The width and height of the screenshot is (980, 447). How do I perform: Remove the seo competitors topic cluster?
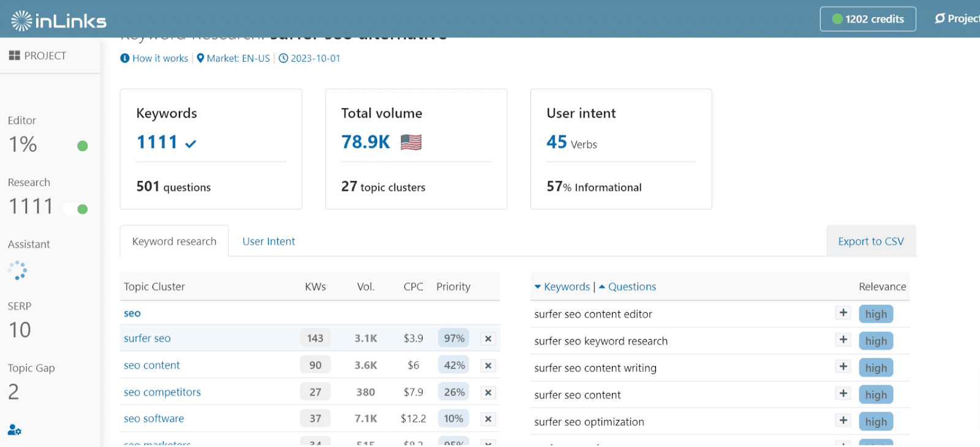[488, 393]
